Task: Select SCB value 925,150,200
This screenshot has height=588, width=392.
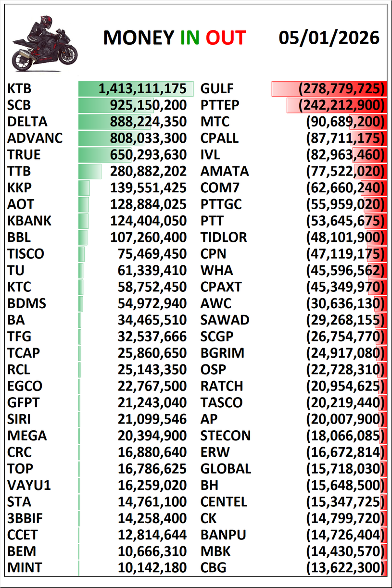Action: tap(148, 105)
